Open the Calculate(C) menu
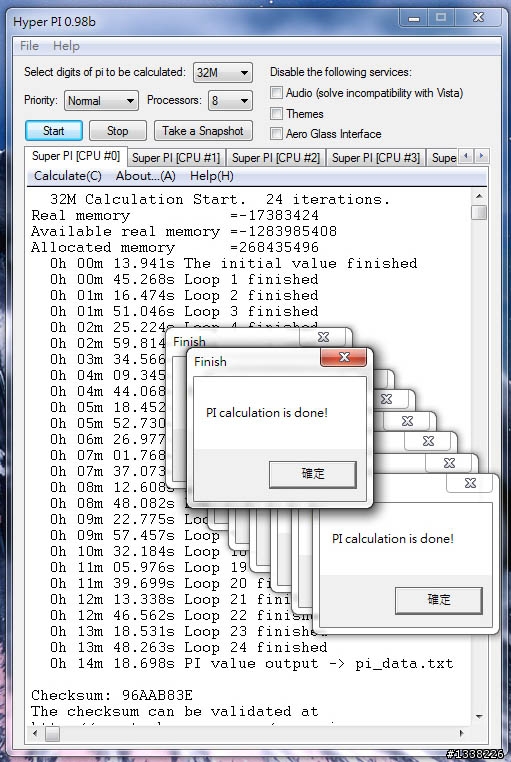Image resolution: width=511 pixels, height=762 pixels. pos(68,176)
